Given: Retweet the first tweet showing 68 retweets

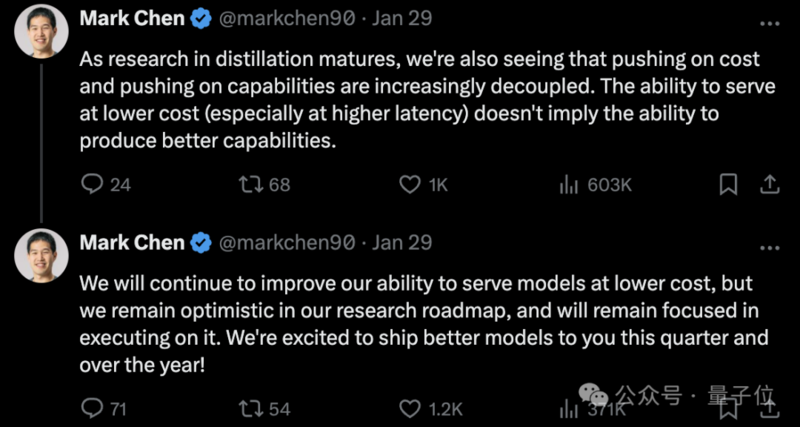Looking at the screenshot, I should (x=251, y=185).
